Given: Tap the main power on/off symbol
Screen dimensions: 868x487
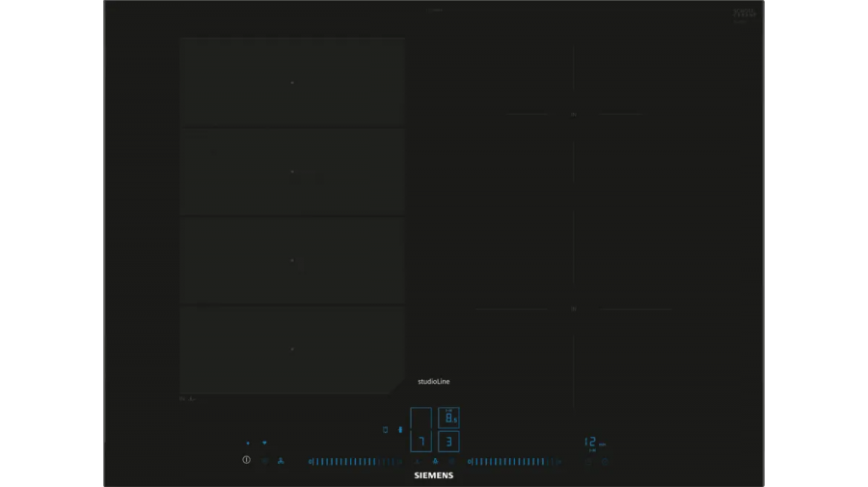Looking at the screenshot, I should pos(246,460).
